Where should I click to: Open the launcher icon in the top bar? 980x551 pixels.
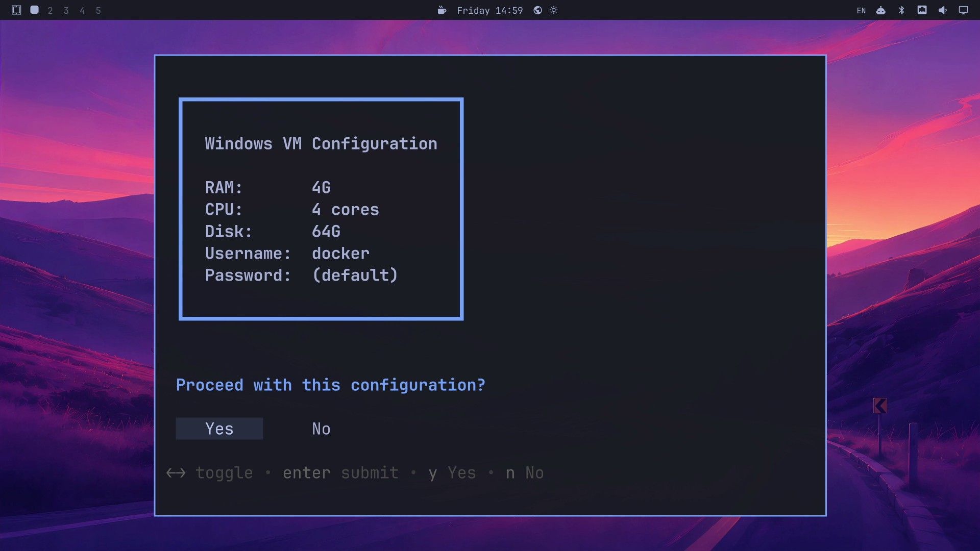(16, 10)
